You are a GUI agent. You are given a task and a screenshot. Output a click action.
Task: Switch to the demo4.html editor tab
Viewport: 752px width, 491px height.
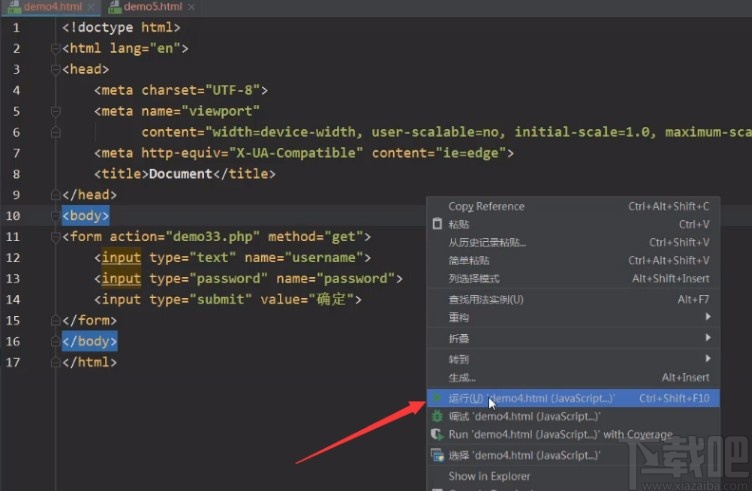tap(53, 7)
